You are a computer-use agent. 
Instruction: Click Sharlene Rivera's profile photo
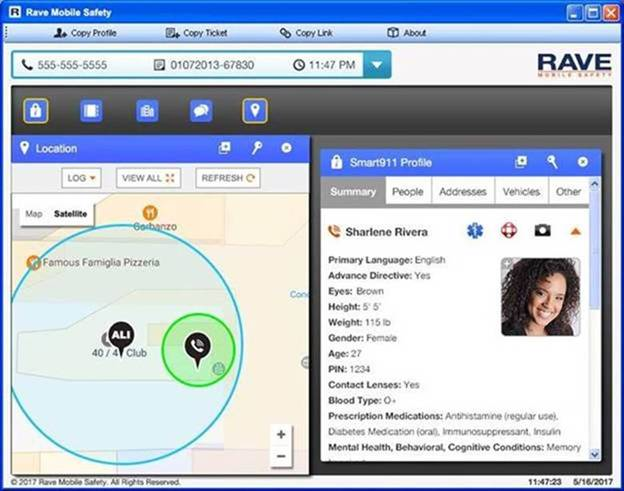pyautogui.click(x=540, y=298)
